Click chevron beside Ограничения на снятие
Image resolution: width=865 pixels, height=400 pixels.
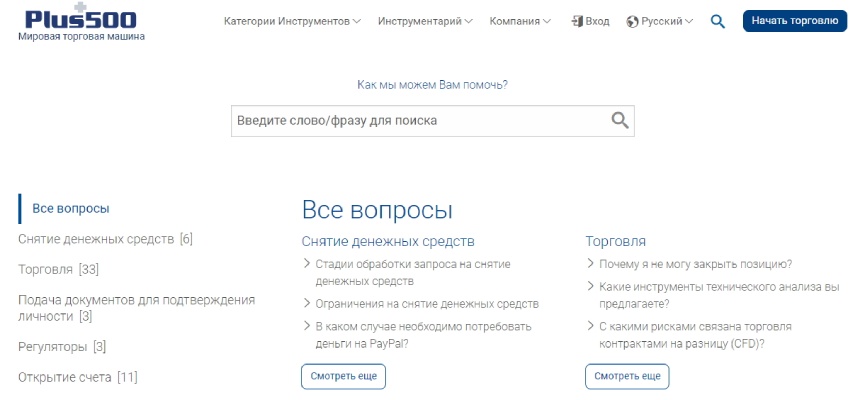(307, 303)
